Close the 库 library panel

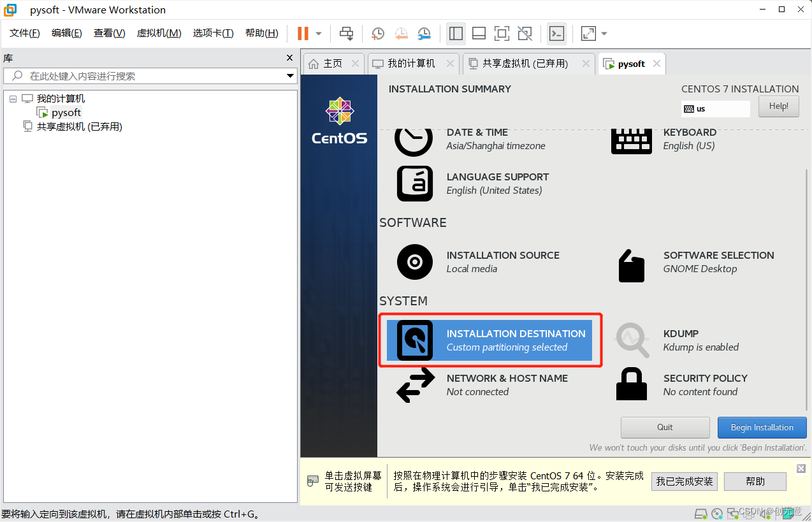[290, 57]
